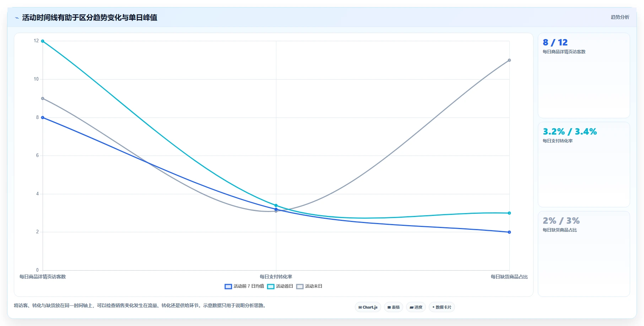Click the 每日支付转化率 caption in the side card
Screen dimensions: 644x326
(x=558, y=141)
